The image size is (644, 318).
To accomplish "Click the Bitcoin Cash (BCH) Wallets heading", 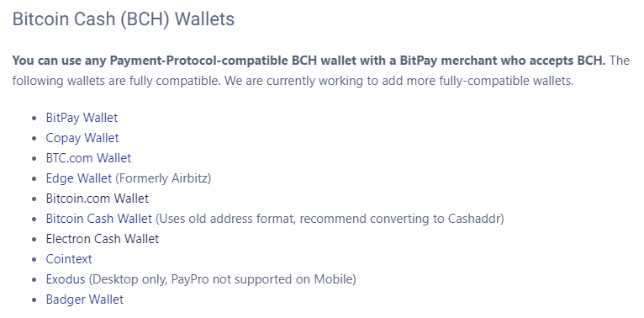I will pyautogui.click(x=124, y=19).
